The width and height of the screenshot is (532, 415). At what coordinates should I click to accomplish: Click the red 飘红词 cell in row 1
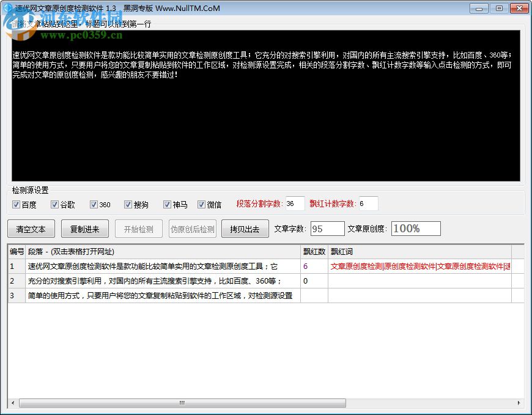(419, 266)
